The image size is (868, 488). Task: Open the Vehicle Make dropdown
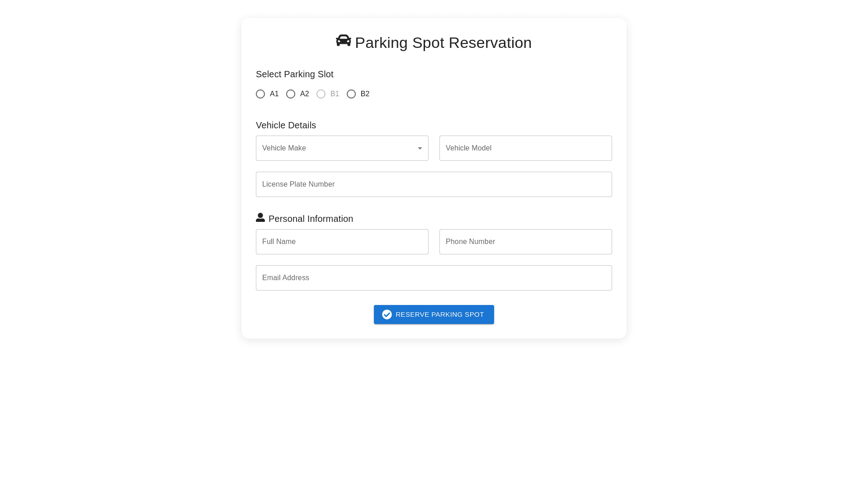335,148
